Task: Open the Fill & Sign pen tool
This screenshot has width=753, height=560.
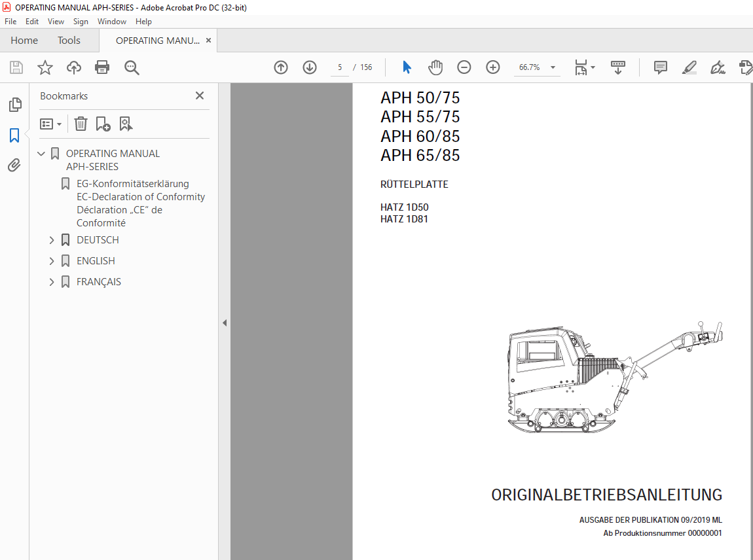Action: [718, 67]
